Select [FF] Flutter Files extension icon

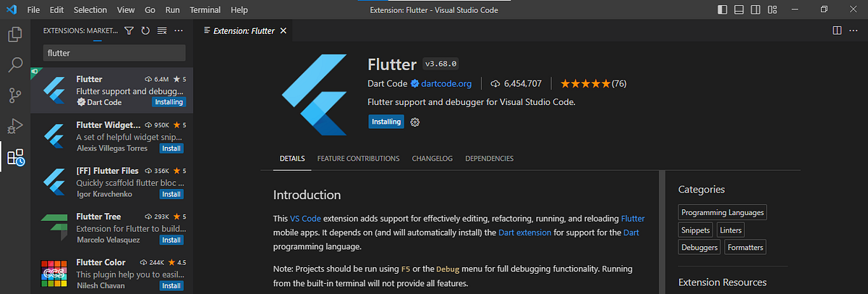click(56, 181)
